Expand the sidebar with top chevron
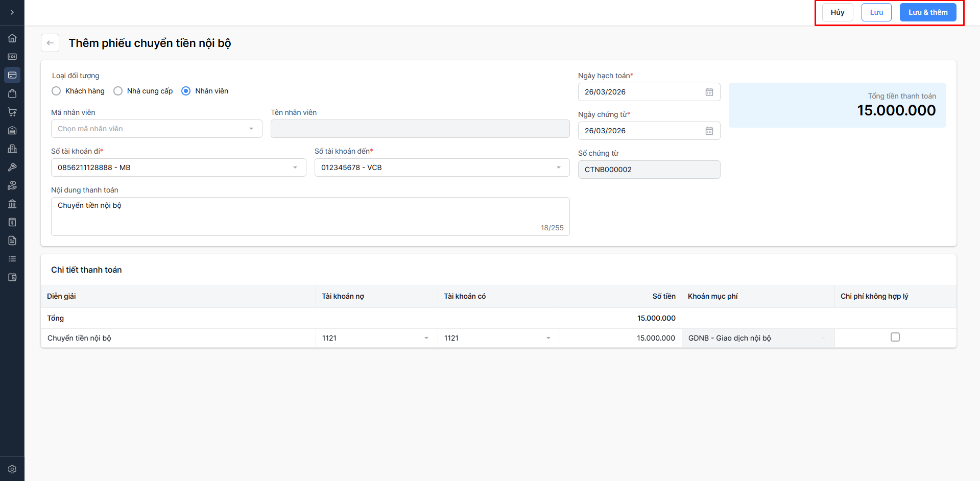980x481 pixels. click(x=12, y=12)
